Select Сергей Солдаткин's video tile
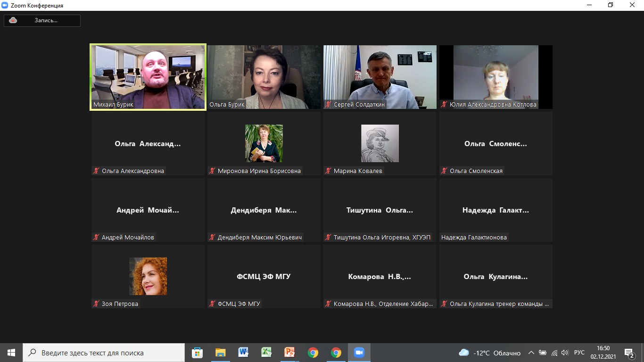Screen dimensions: 644x362 point(380,77)
